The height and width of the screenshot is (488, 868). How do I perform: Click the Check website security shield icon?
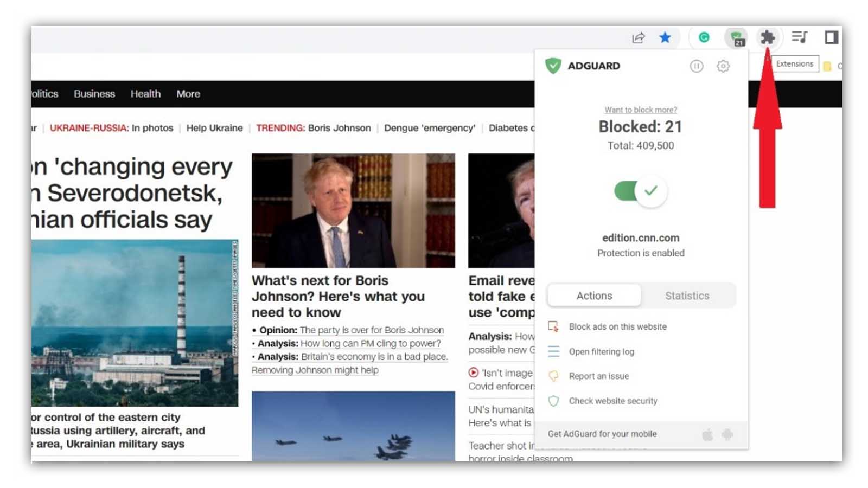pos(553,401)
